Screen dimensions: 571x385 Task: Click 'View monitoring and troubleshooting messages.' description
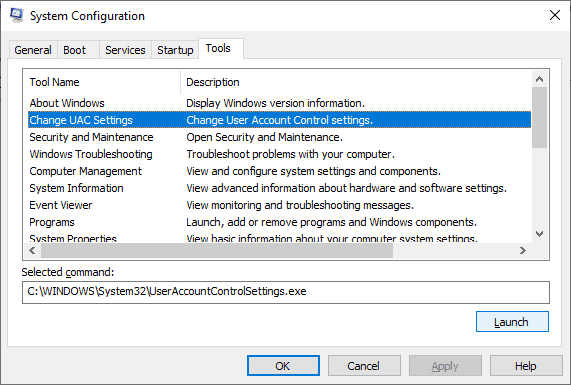pyautogui.click(x=300, y=205)
